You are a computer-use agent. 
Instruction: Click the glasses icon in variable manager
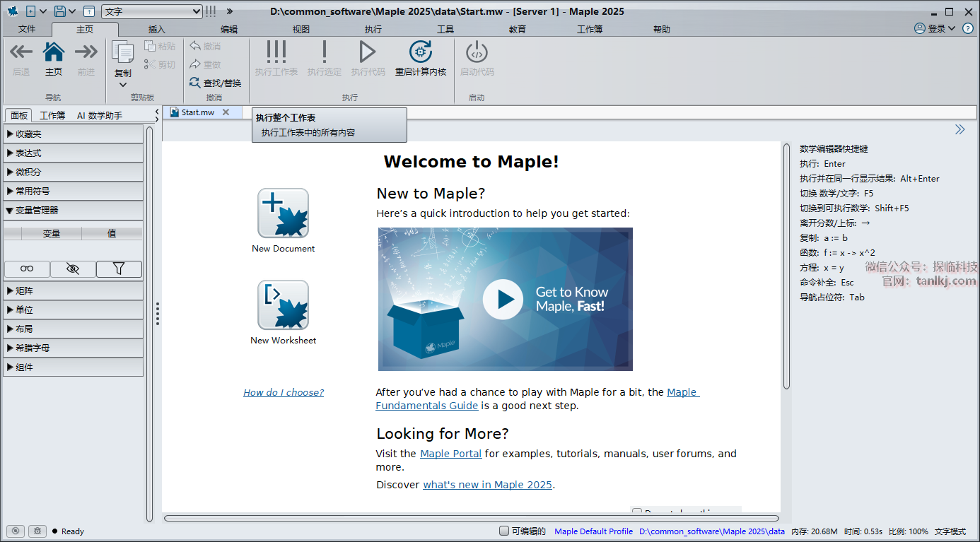pos(27,269)
